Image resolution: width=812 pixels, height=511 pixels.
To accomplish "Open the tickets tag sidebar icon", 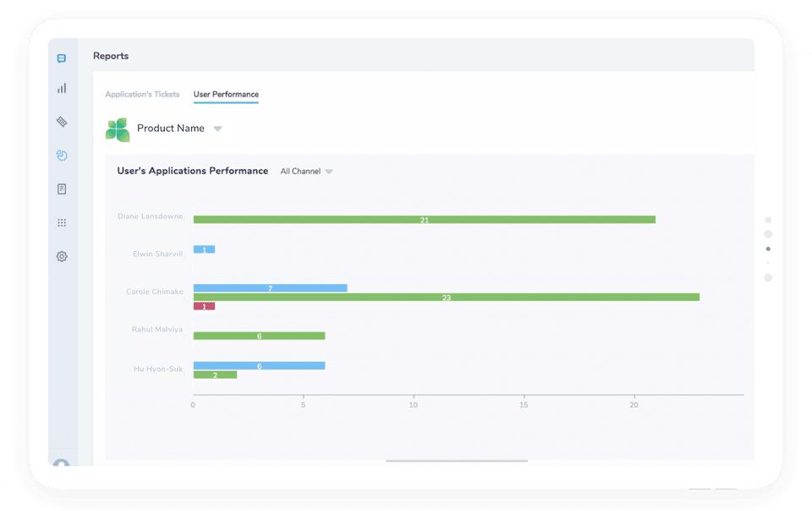I will point(62,122).
